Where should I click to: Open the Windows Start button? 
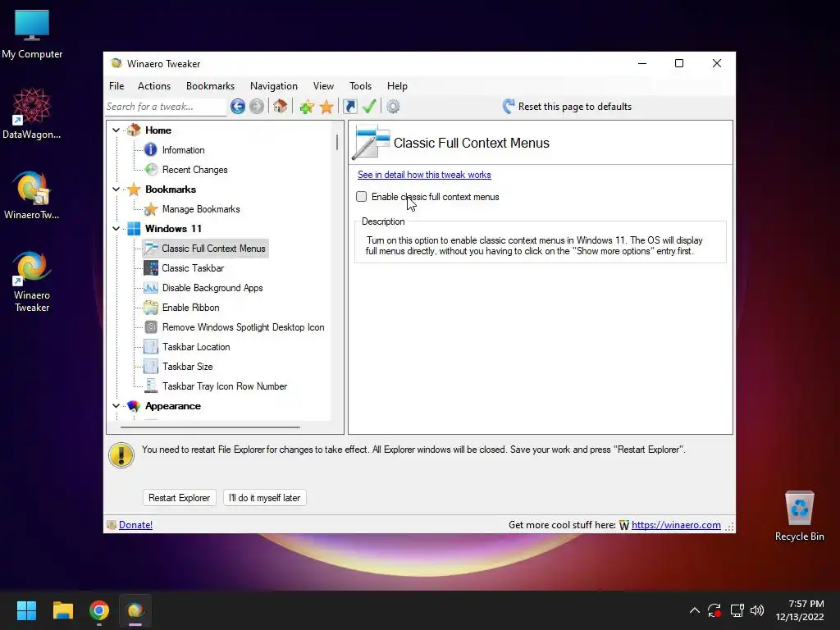click(26, 610)
